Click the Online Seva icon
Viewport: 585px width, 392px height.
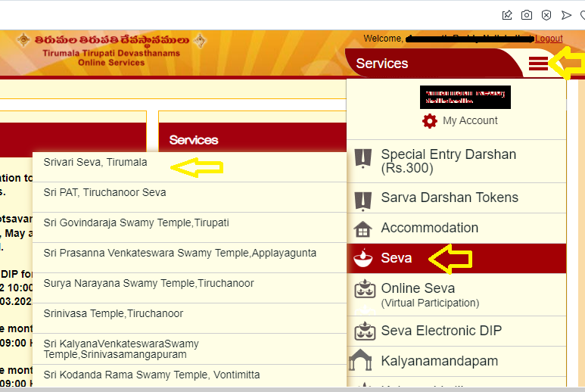coord(365,288)
